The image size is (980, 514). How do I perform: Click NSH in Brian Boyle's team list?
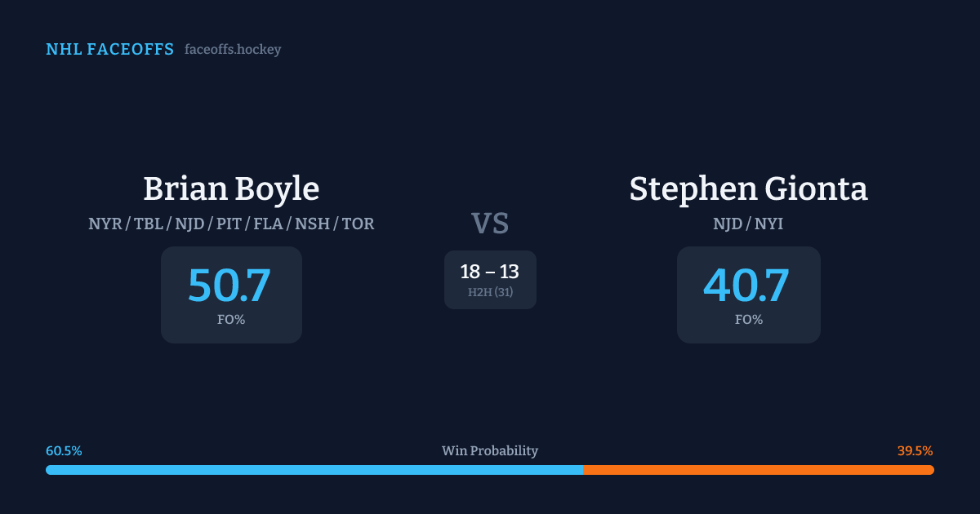point(313,224)
